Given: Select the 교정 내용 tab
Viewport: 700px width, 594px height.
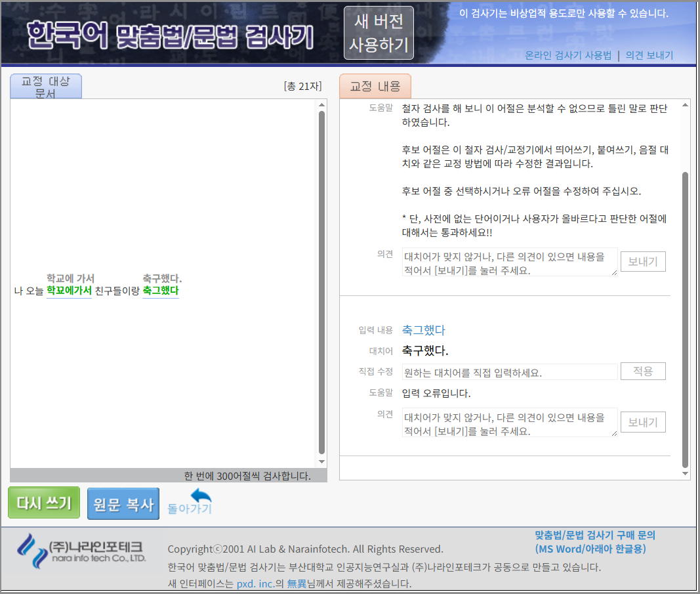Looking at the screenshot, I should tap(375, 87).
